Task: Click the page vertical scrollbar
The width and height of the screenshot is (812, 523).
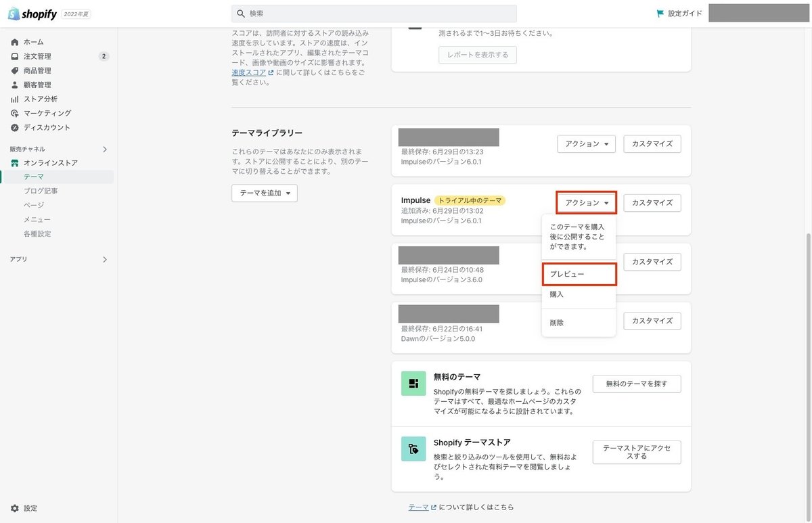Action: (809, 376)
